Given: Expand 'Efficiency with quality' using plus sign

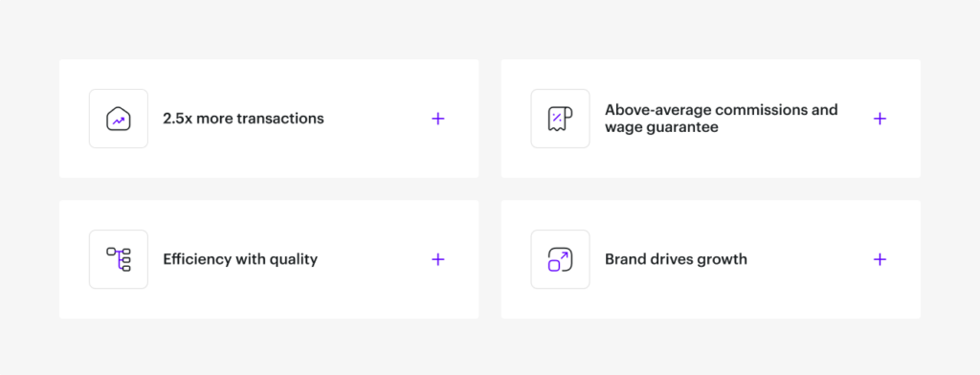Looking at the screenshot, I should 438,259.
